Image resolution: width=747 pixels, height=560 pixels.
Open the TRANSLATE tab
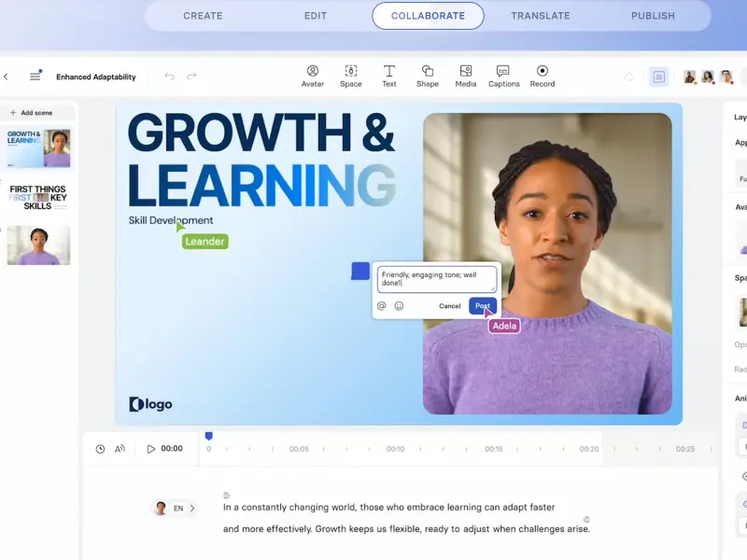[541, 16]
